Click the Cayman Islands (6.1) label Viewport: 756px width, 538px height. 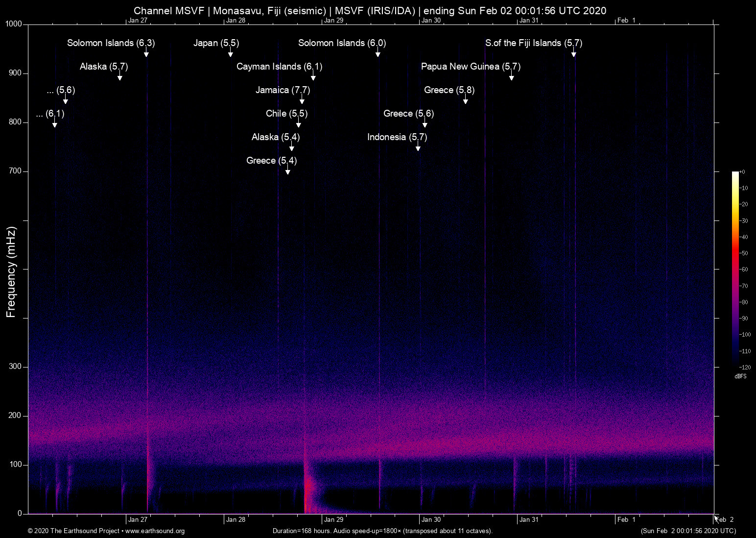280,67
